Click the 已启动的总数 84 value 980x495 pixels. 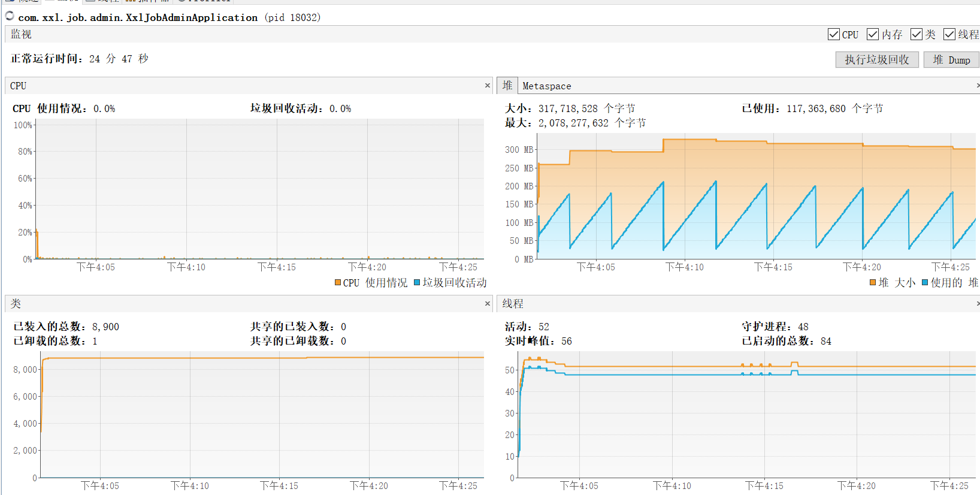826,341
